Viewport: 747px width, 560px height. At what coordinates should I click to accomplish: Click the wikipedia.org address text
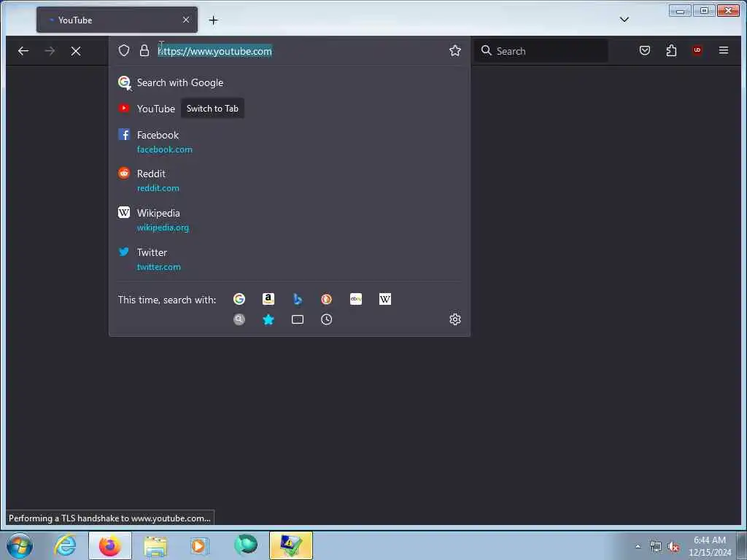click(163, 227)
